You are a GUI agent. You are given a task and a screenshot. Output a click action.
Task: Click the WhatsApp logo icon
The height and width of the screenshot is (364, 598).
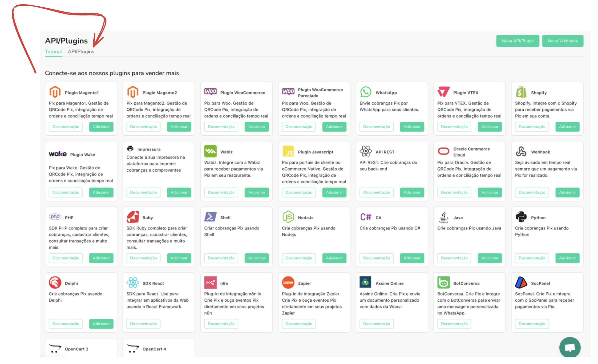point(365,92)
